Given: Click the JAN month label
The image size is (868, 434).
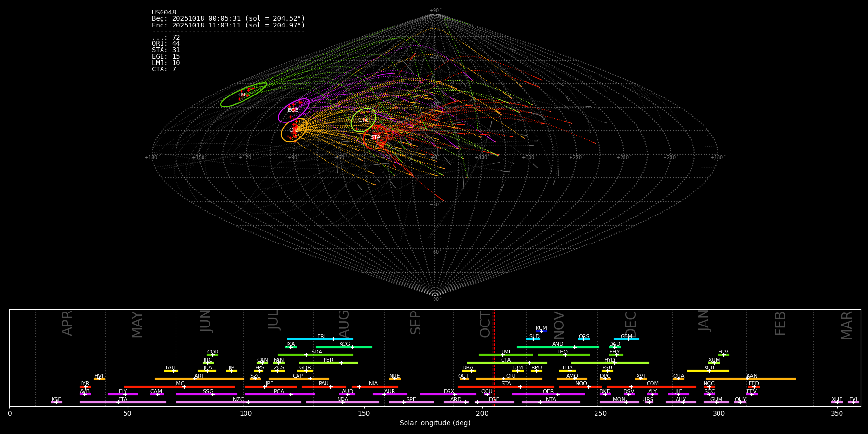Looking at the screenshot, I should tap(704, 320).
